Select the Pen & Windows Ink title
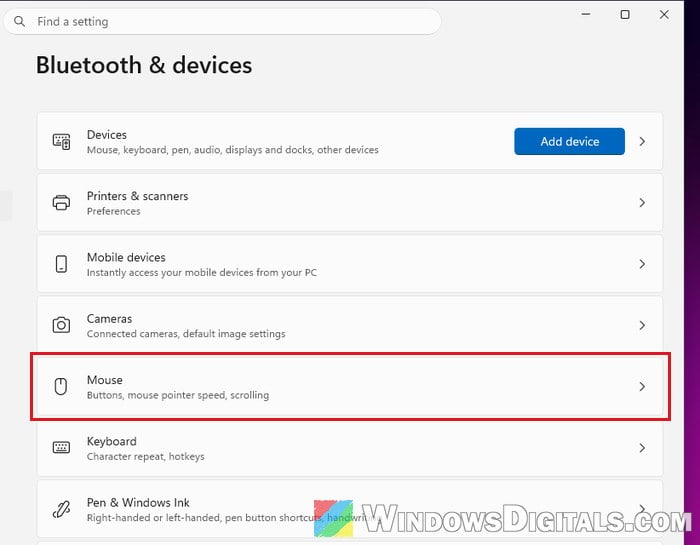 point(138,502)
